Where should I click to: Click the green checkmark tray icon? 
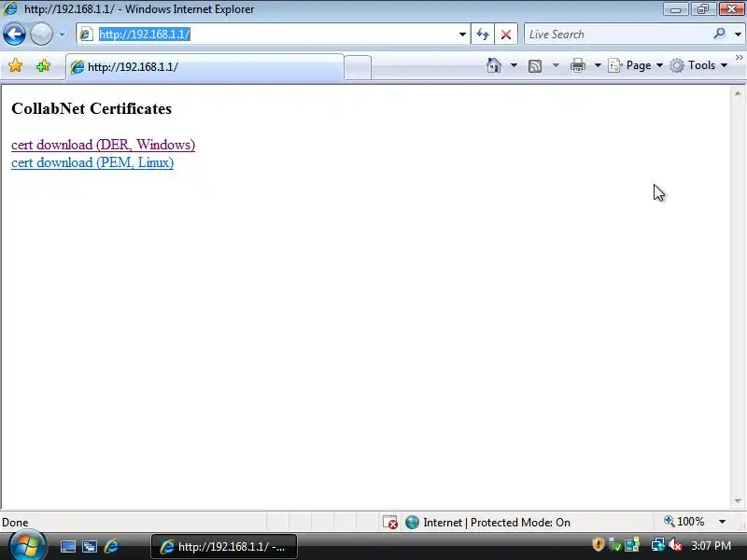[x=615, y=545]
